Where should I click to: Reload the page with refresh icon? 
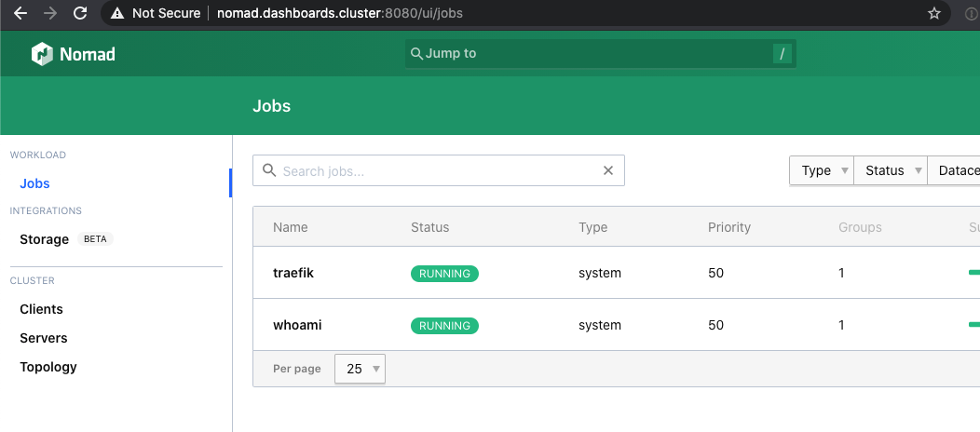pyautogui.click(x=80, y=13)
